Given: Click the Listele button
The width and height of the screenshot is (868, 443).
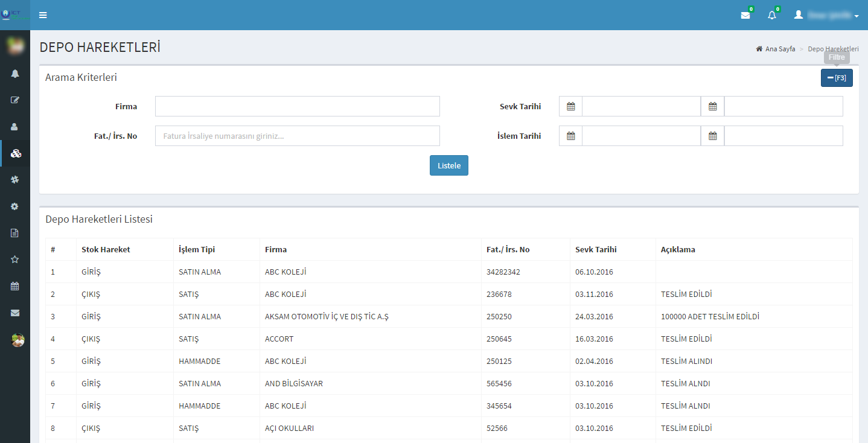Looking at the screenshot, I should tap(448, 165).
